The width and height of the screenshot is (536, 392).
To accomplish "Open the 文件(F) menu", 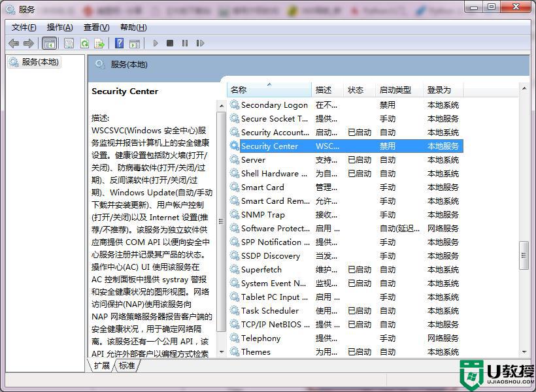I will [x=24, y=27].
